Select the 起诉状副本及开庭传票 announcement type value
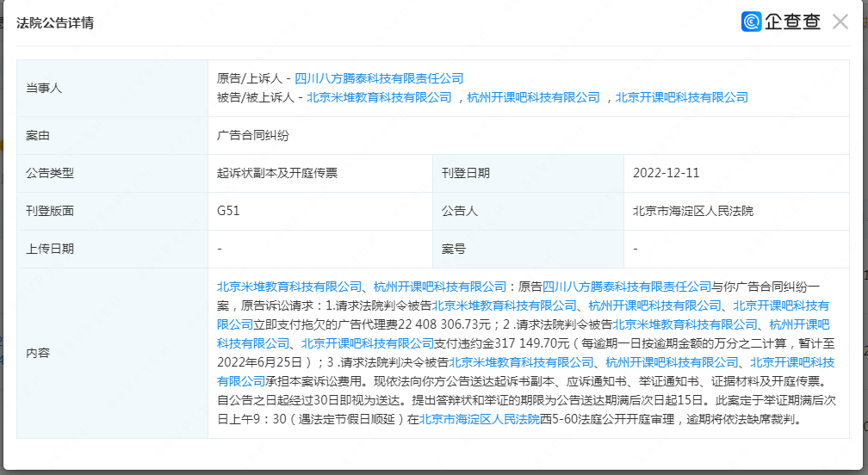The height and width of the screenshot is (475, 868). click(x=277, y=173)
